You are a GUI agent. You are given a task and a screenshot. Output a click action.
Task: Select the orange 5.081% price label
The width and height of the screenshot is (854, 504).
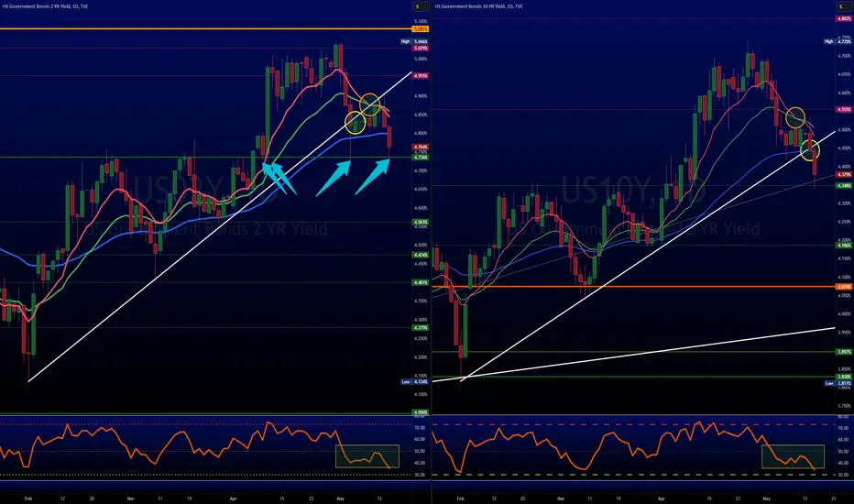(421, 29)
